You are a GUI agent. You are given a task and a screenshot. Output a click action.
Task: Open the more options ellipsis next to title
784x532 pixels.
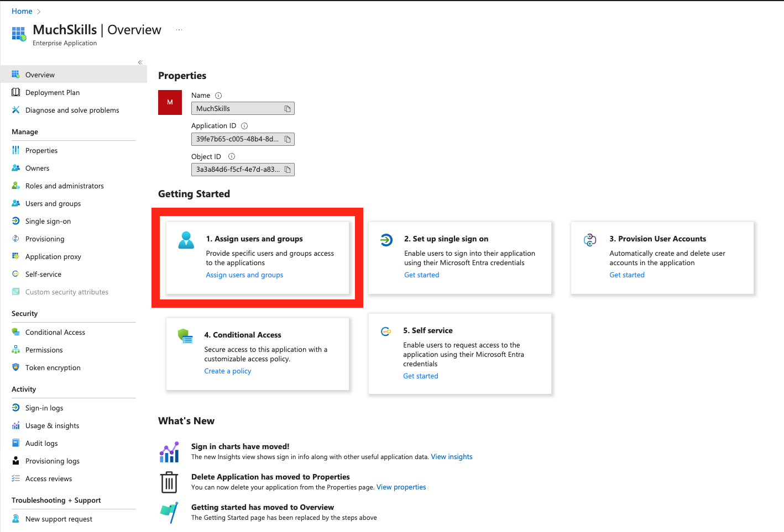[x=179, y=30]
